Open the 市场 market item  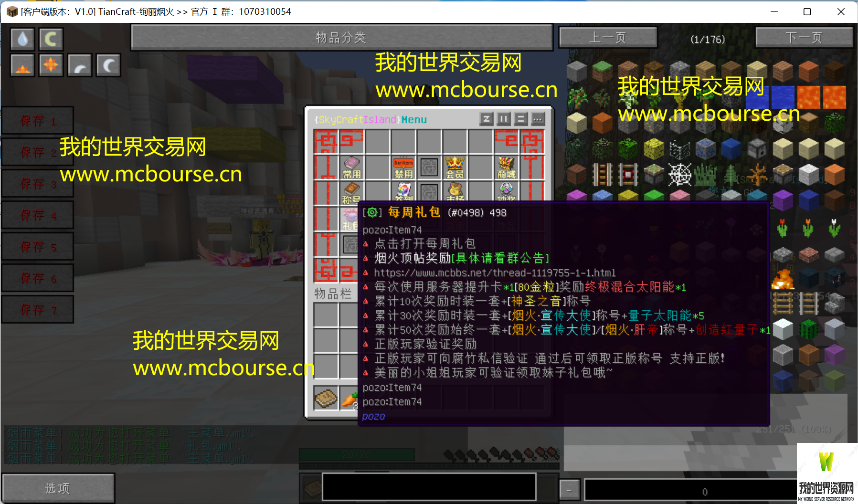[455, 191]
